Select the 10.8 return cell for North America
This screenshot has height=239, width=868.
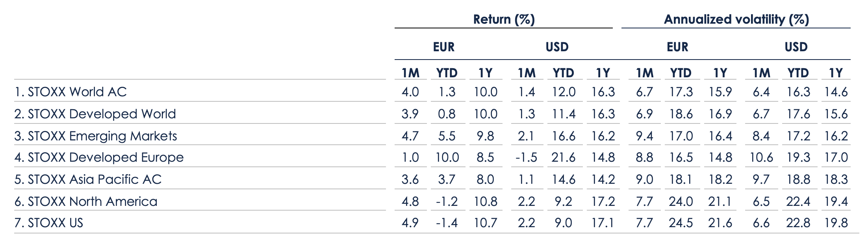click(485, 202)
